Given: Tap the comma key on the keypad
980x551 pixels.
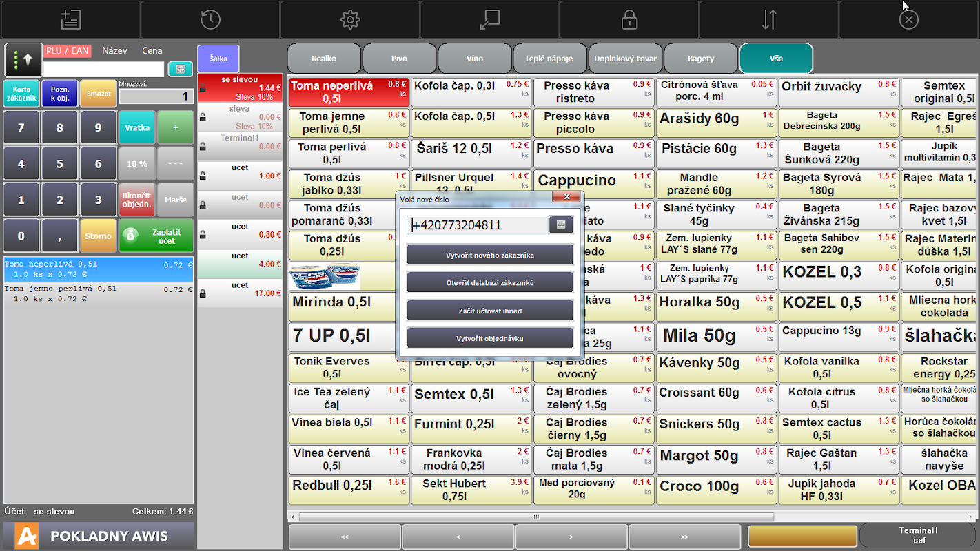Looking at the screenshot, I should click(60, 236).
